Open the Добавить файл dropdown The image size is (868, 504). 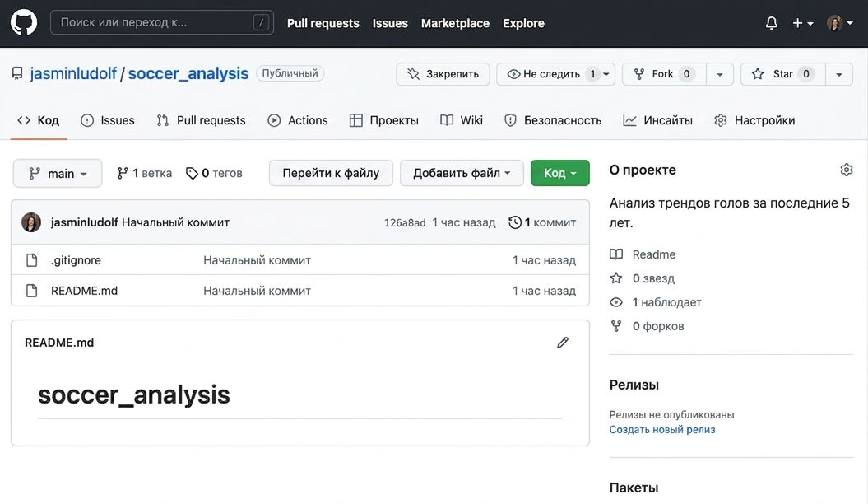pyautogui.click(x=462, y=173)
